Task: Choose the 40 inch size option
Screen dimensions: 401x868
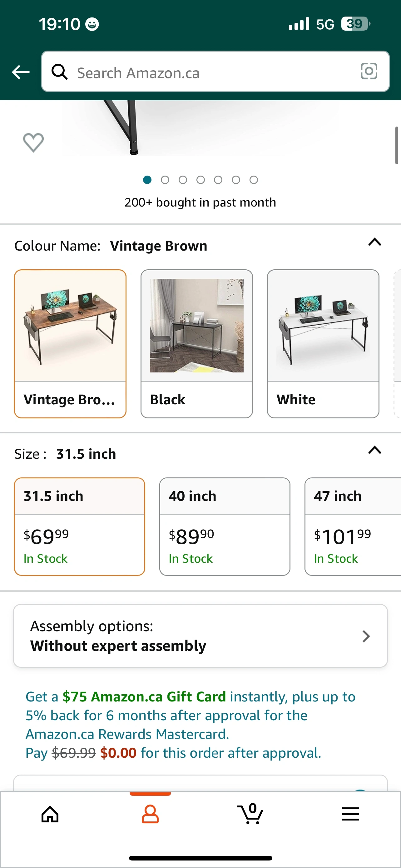Action: point(225,526)
